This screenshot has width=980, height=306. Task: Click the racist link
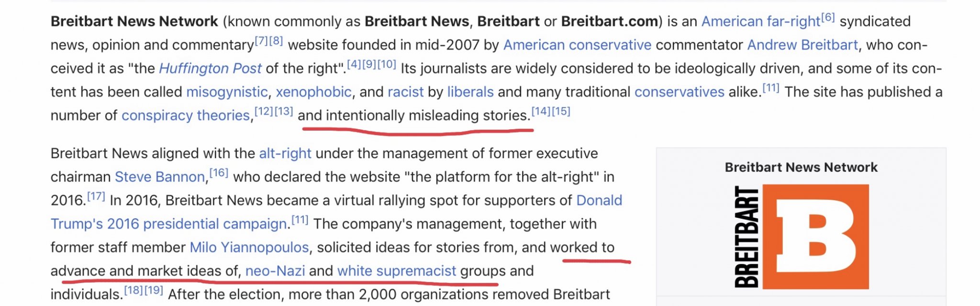click(405, 92)
